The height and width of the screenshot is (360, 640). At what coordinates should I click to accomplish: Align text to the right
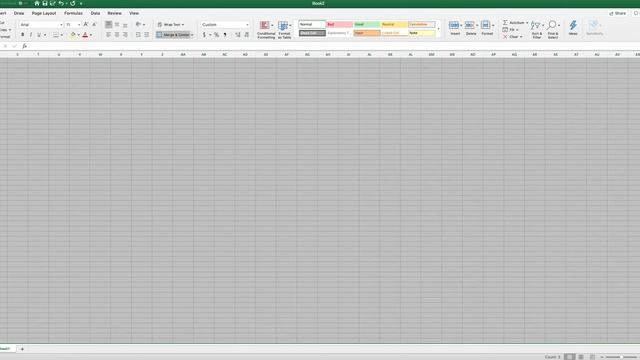click(x=125, y=35)
